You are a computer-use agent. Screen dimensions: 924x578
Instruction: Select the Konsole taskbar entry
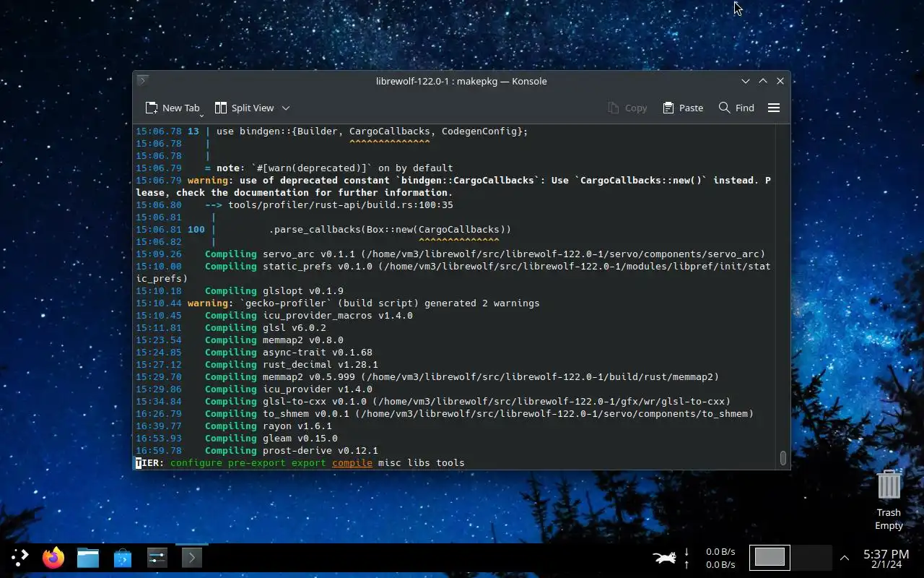click(191, 558)
